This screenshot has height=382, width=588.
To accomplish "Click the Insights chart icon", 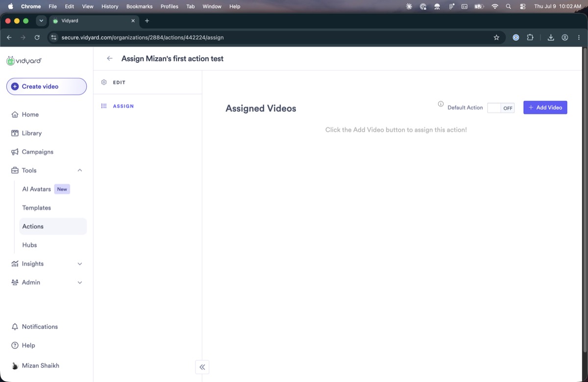I will click(15, 263).
